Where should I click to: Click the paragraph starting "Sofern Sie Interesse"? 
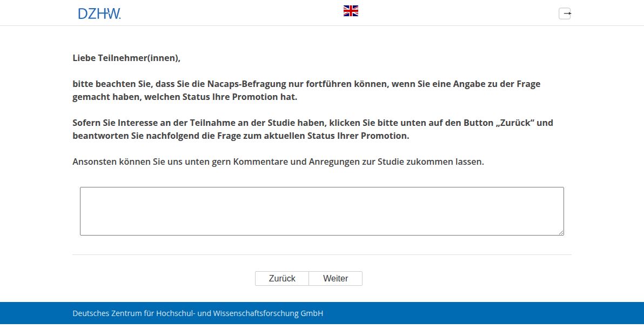click(x=313, y=129)
